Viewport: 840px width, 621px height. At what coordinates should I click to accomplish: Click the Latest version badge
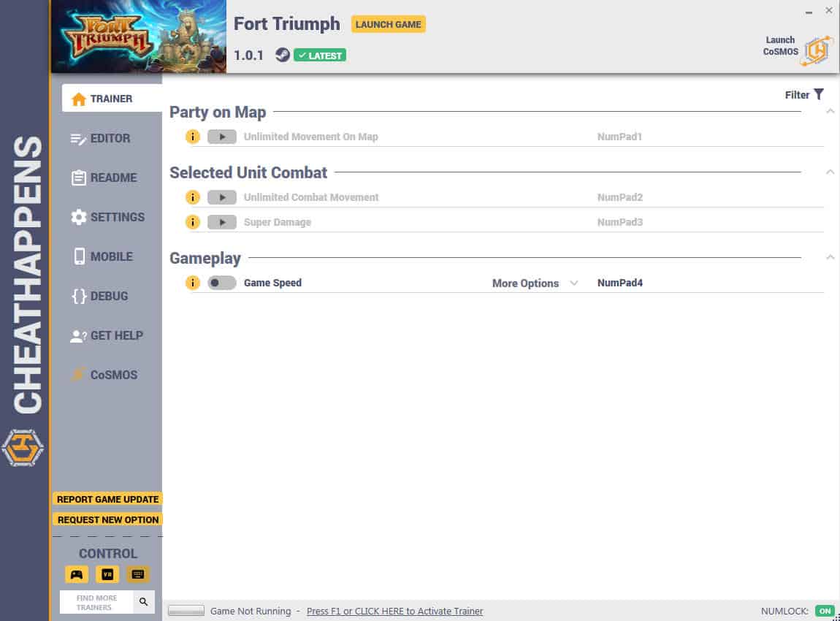[x=320, y=56]
